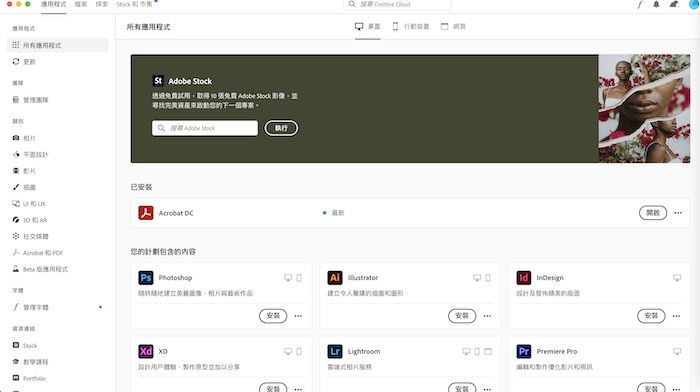Open Stock resource link in sidebar

[25, 346]
